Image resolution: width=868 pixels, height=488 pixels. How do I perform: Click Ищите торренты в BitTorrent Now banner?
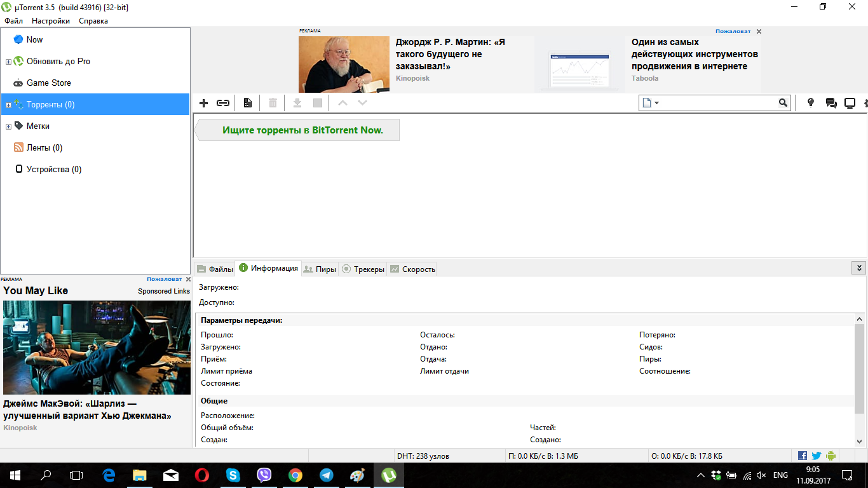pos(297,130)
